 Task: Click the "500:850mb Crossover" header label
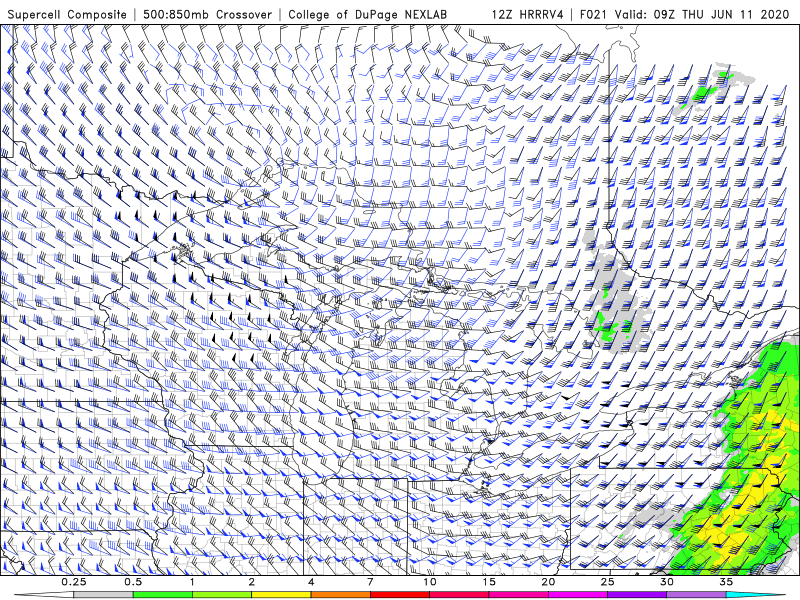coord(208,14)
